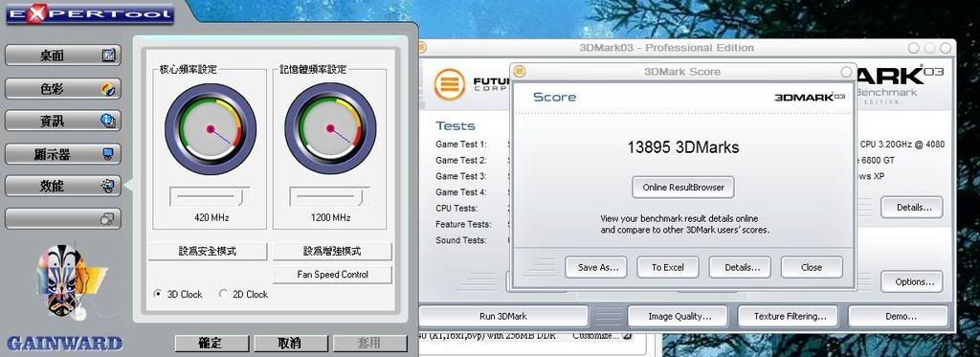Open Fan Speed Control
The width and height of the screenshot is (980, 357).
tap(332, 275)
